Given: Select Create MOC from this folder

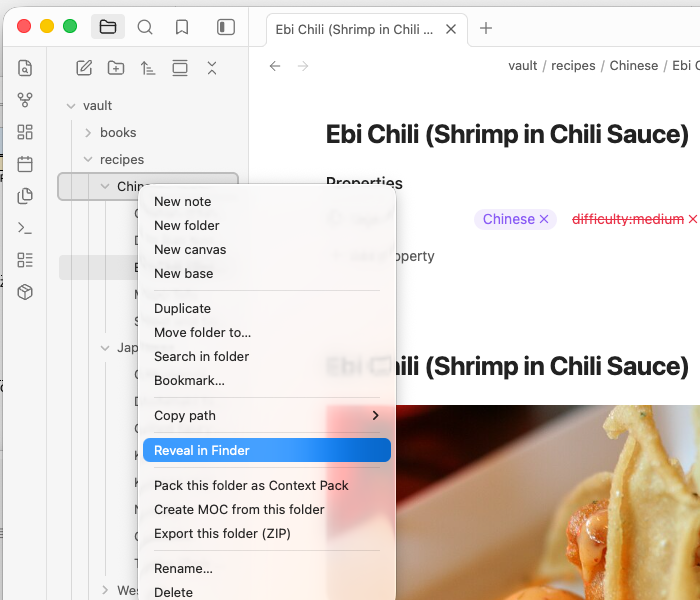Looking at the screenshot, I should click(x=267, y=510).
